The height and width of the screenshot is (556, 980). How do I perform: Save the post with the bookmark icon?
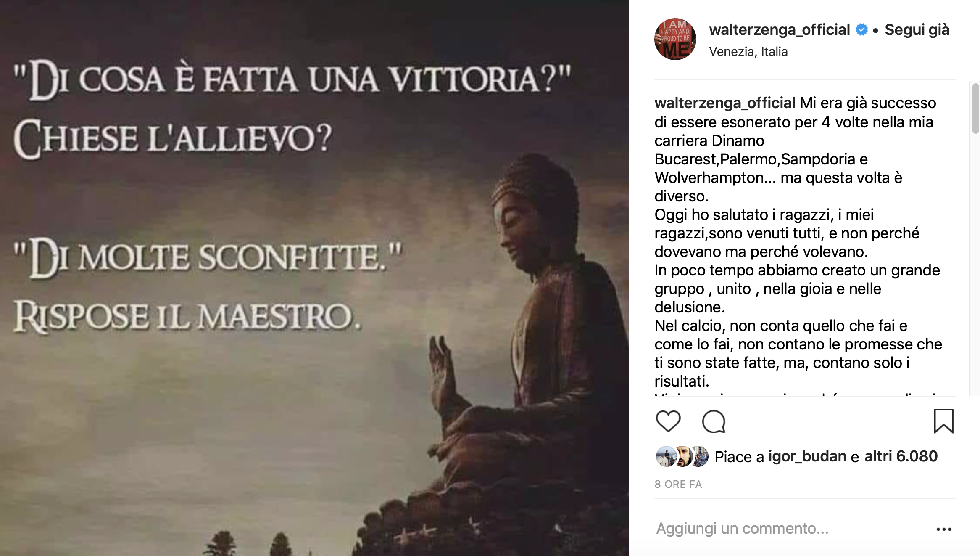[x=943, y=421]
